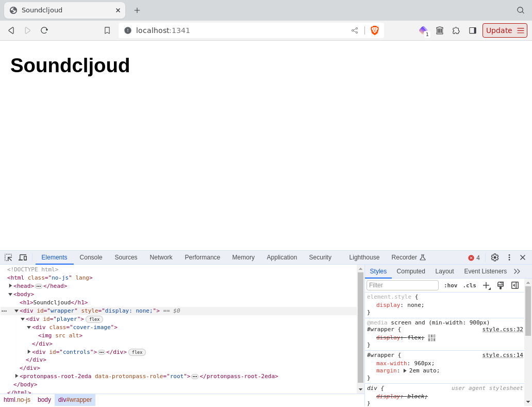Expand the protonpass-root element node

16,376
